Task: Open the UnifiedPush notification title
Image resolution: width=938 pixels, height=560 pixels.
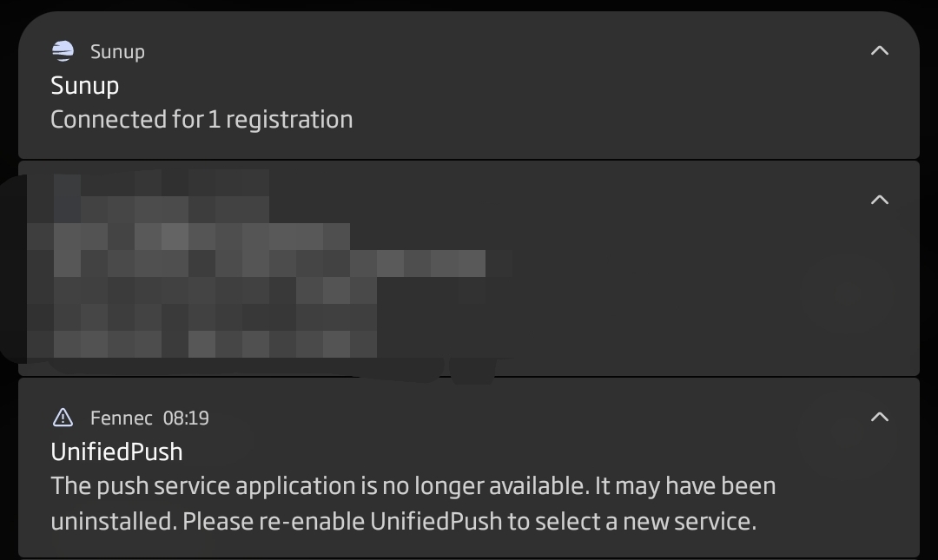Action: coord(116,451)
